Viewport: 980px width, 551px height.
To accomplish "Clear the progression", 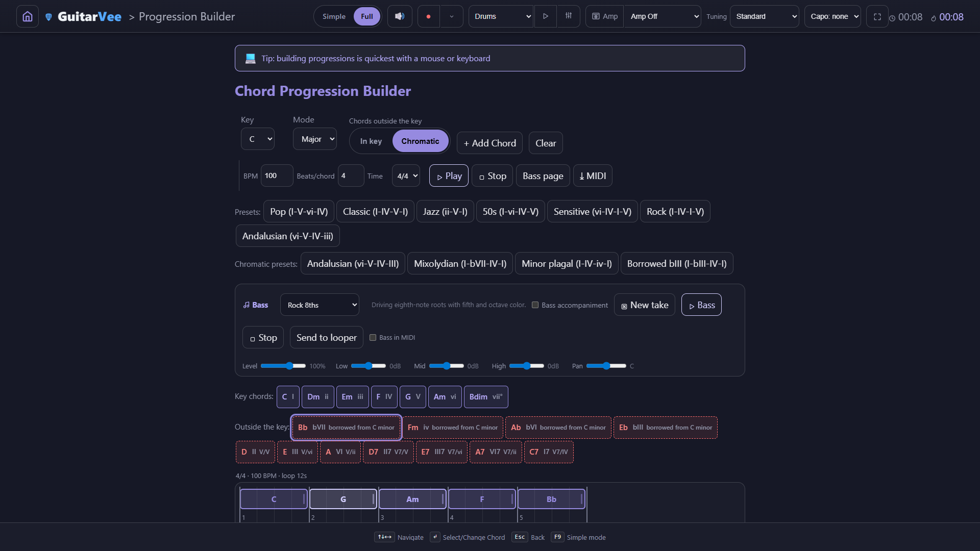I will 546,143.
